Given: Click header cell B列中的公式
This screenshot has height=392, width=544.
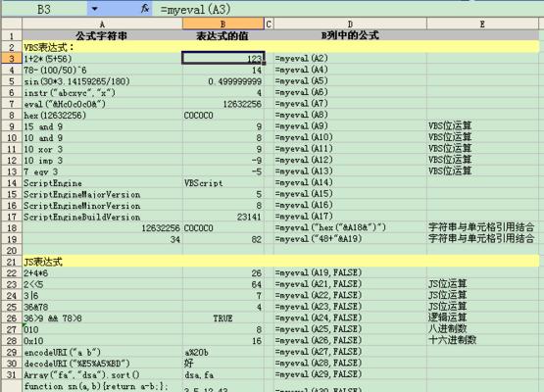Looking at the screenshot, I should coord(350,35).
